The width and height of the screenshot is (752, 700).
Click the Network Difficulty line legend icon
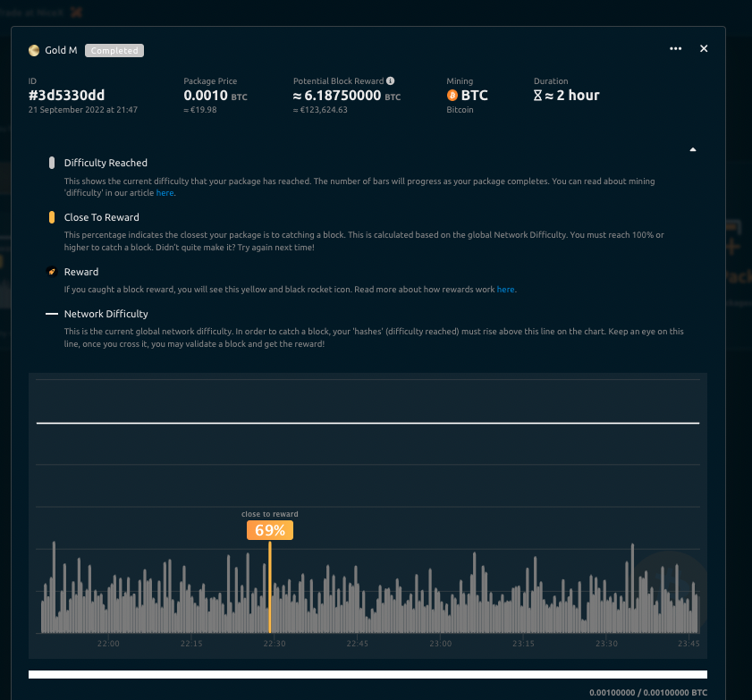52,315
